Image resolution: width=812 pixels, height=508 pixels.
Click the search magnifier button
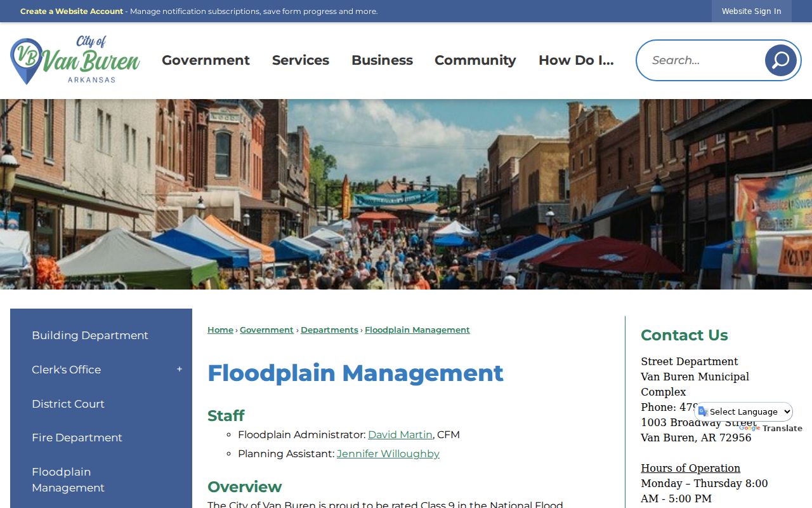pos(780,60)
